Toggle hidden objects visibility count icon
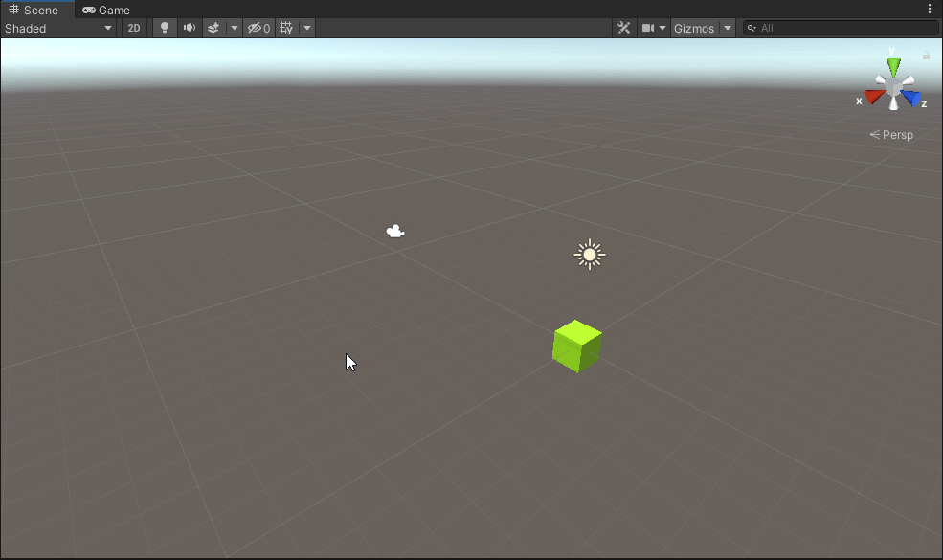 [x=259, y=29]
